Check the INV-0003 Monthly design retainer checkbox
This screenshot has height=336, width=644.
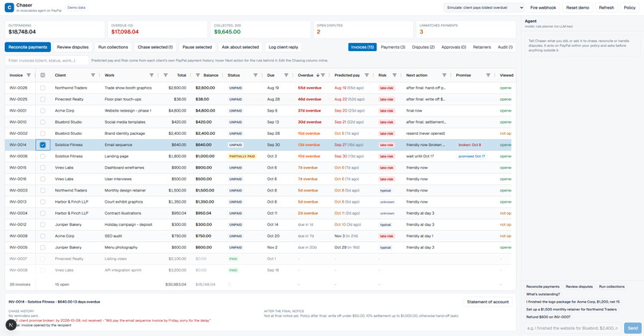(x=42, y=191)
